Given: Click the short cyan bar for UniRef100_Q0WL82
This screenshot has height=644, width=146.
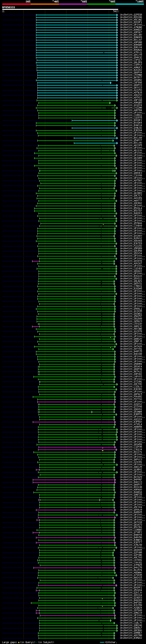Looking at the screenshot, I should pyautogui.click(x=95, y=128).
